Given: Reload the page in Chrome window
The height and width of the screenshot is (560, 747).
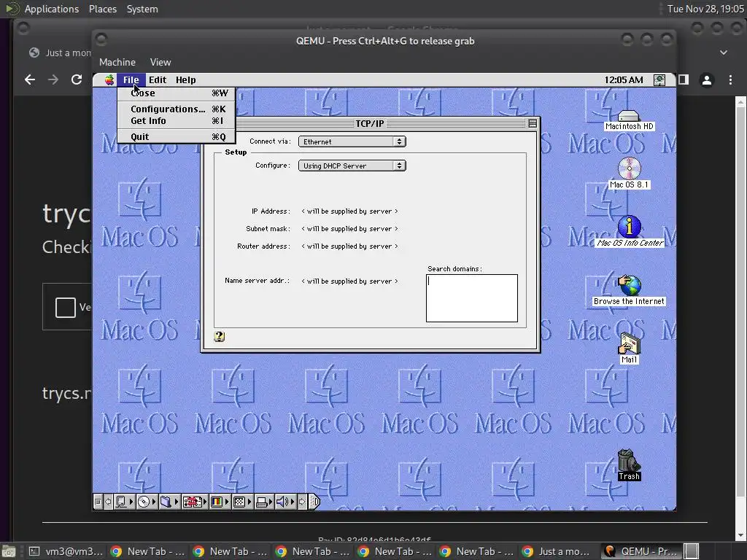Looking at the screenshot, I should click(x=77, y=79).
